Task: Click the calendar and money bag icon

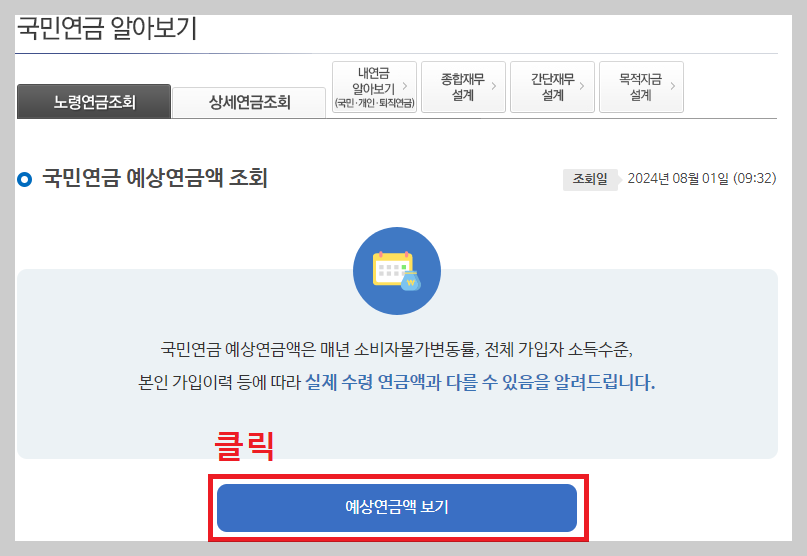Action: tap(397, 271)
